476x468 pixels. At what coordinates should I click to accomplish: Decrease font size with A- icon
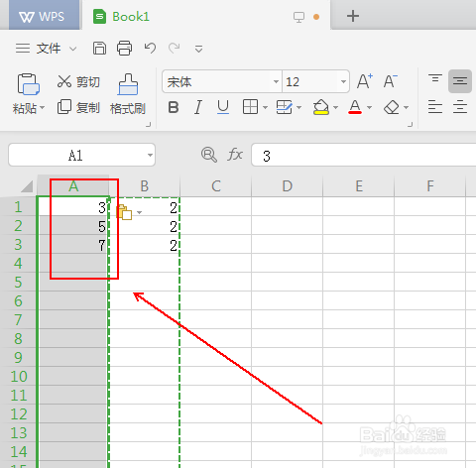[390, 81]
